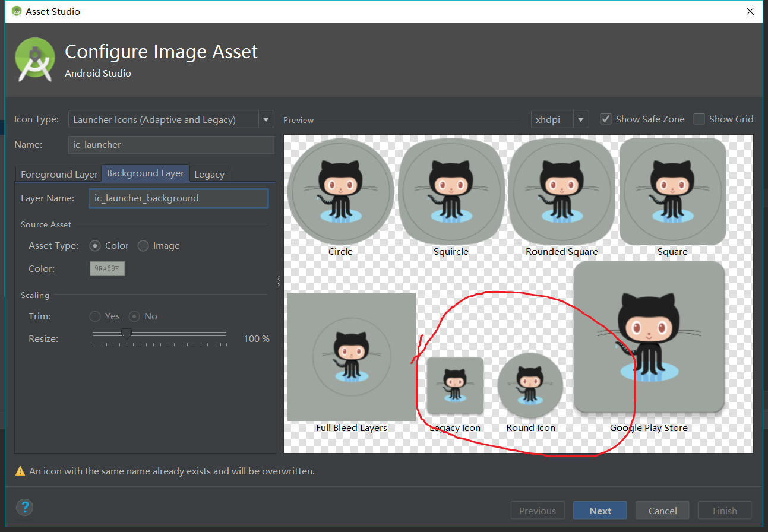Select the Trim Yes radio button

click(x=95, y=316)
